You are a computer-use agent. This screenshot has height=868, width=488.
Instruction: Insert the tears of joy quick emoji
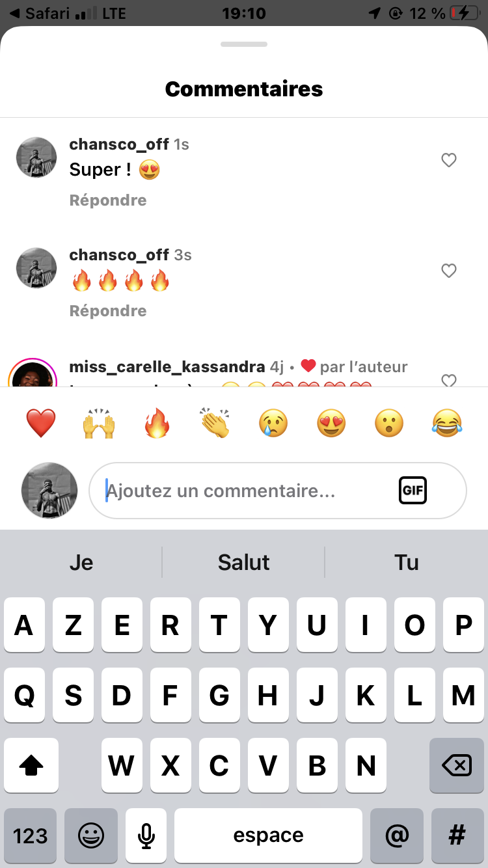[x=447, y=424]
